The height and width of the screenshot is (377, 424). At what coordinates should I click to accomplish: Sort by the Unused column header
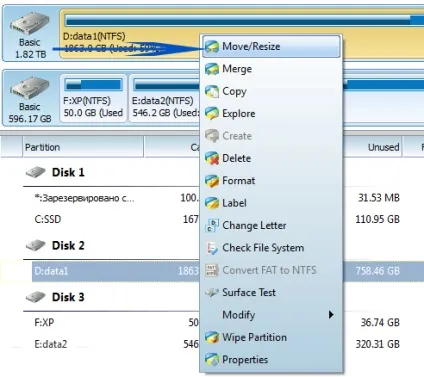pos(373,147)
